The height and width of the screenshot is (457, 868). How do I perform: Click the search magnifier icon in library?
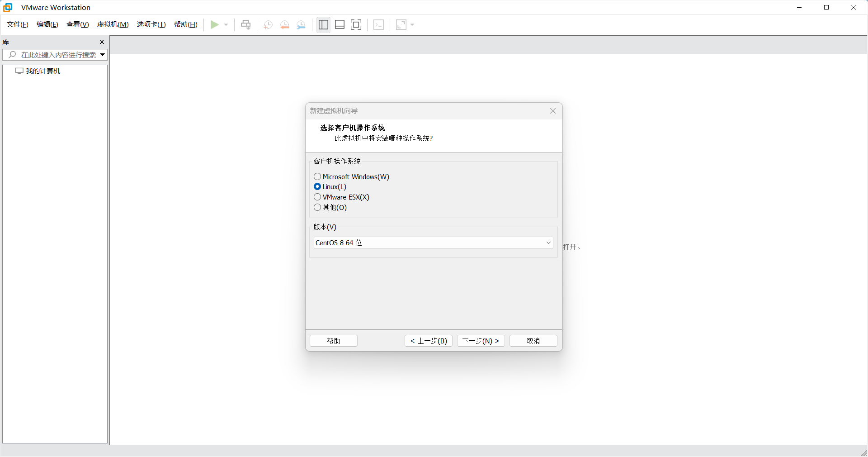12,55
